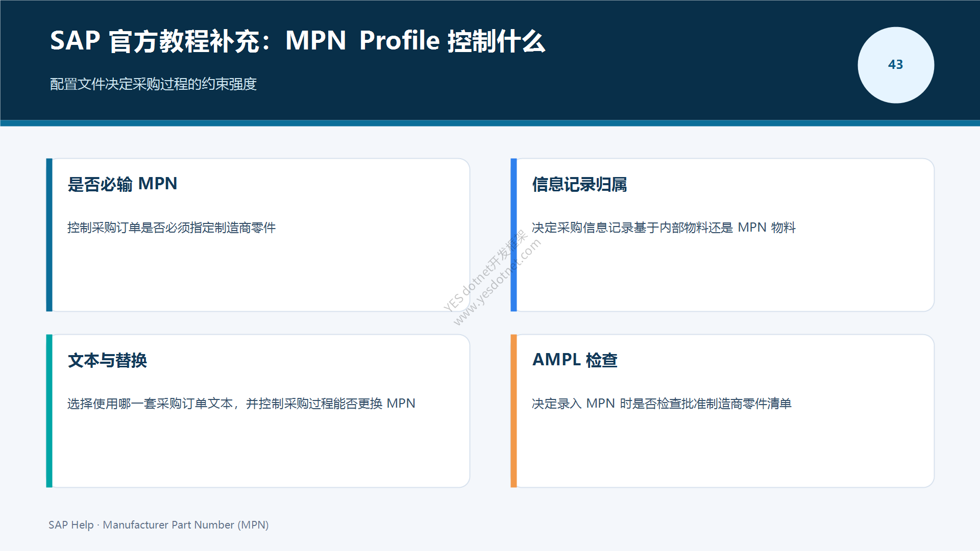This screenshot has height=551, width=980.
Task: Click footer SAP Help Manufacturer Part Number (MPN)
Action: click(x=159, y=525)
